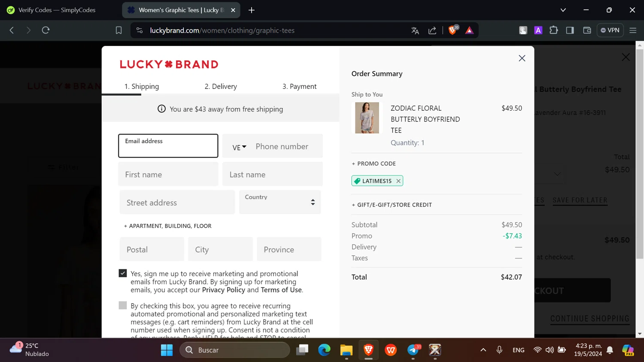Screen dimensions: 644x362
Task: Reload the page with the refresh icon
Action: point(46,30)
